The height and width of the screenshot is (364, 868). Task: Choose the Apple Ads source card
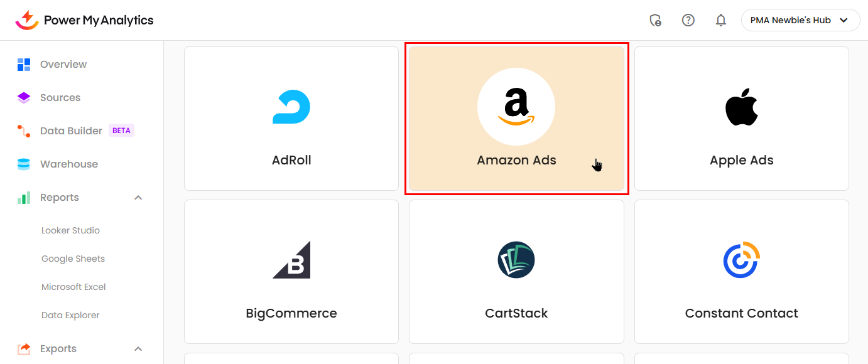[x=741, y=119]
